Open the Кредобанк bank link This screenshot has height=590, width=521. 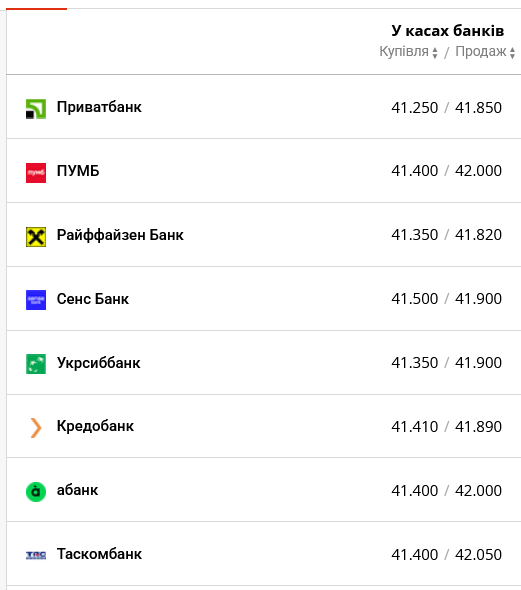tap(95, 426)
